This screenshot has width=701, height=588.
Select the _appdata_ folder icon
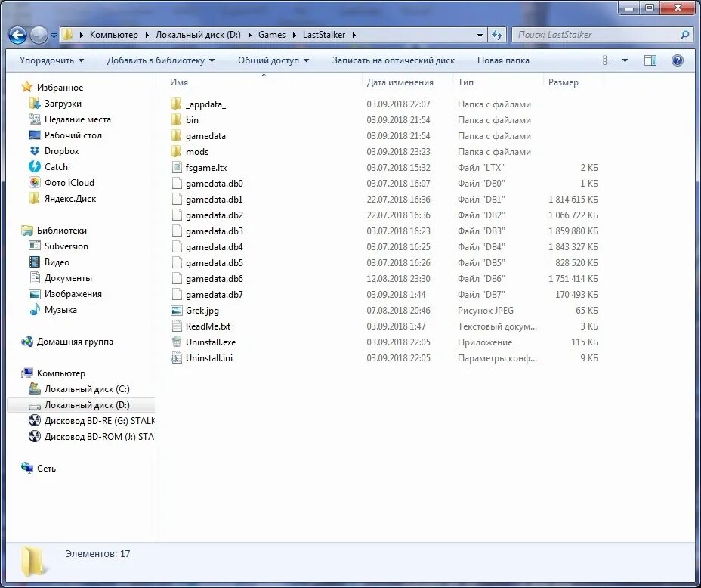[177, 104]
